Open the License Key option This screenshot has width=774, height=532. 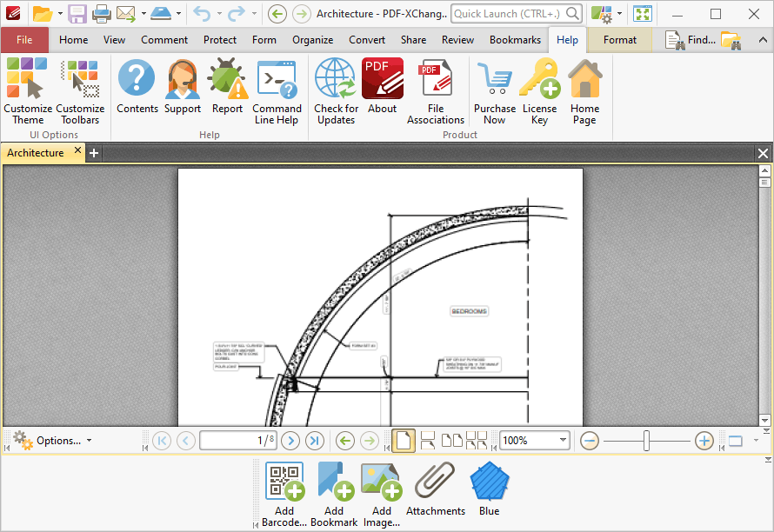coord(539,91)
